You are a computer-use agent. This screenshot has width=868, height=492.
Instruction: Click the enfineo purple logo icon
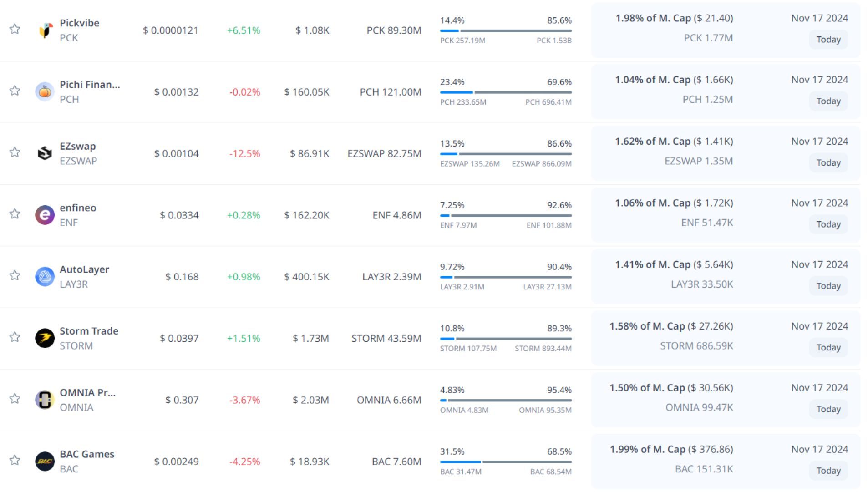click(45, 215)
